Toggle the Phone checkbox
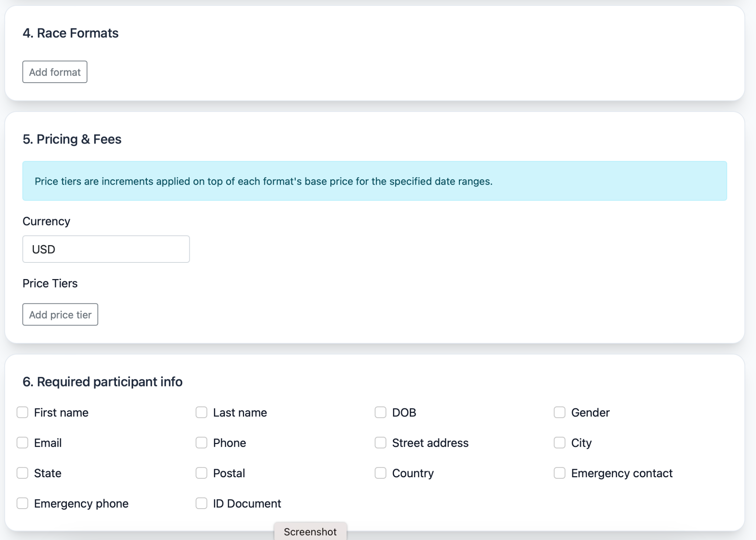Viewport: 756px width, 540px height. (x=201, y=443)
